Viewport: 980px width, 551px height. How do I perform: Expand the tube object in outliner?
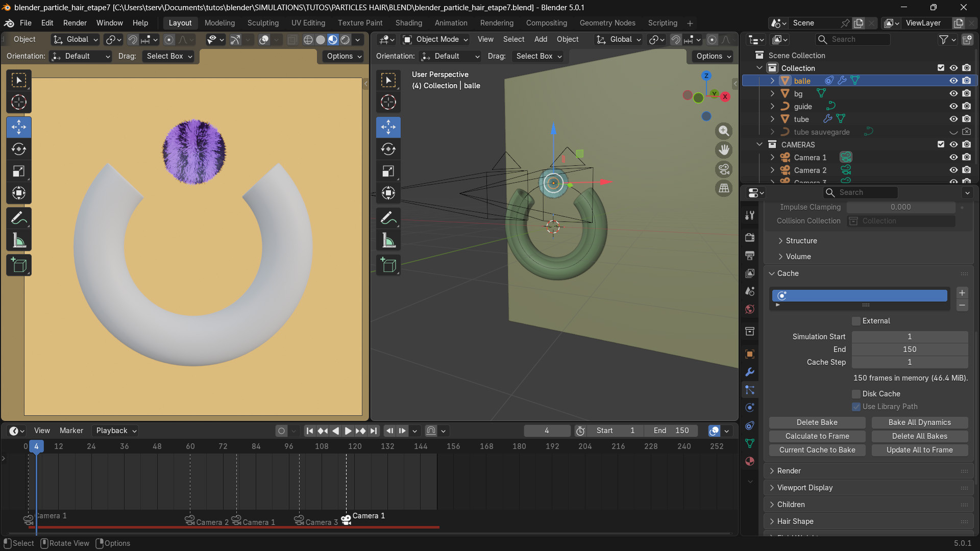(772, 119)
